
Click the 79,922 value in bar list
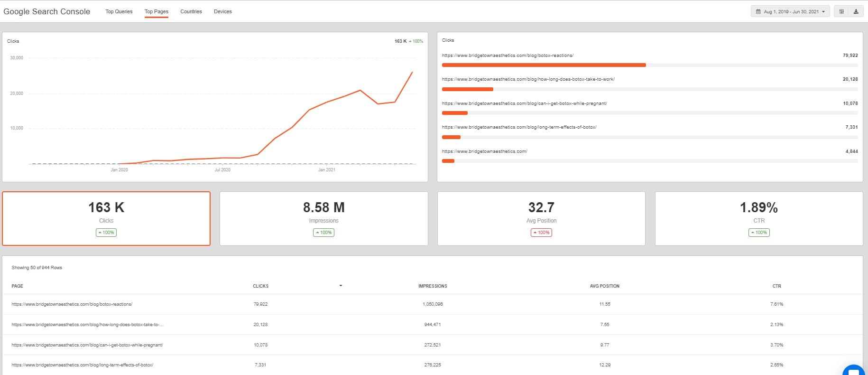850,56
